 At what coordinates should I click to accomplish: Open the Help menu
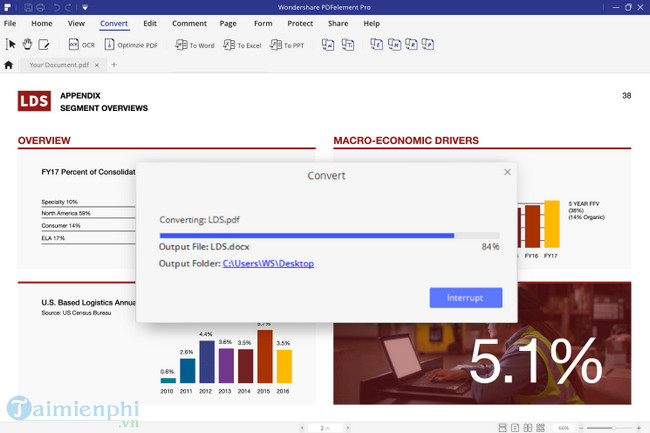(371, 24)
